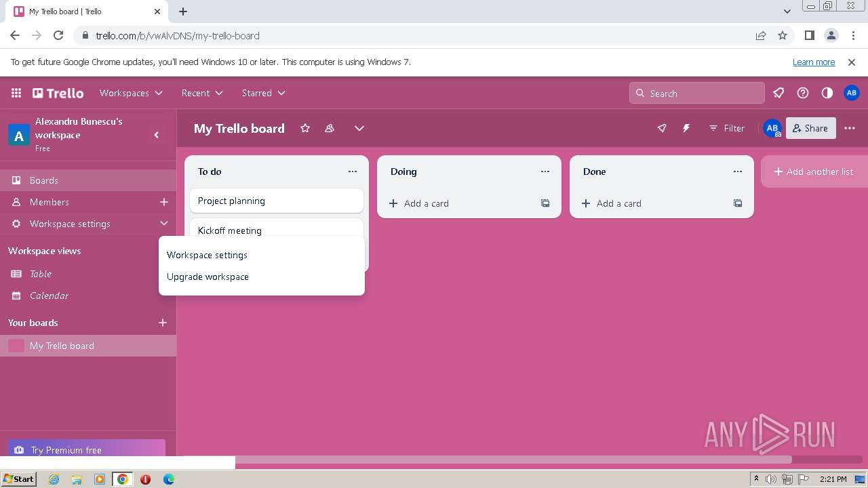This screenshot has width=868, height=488.
Task: Open Automation lightning icon
Action: click(x=686, y=128)
